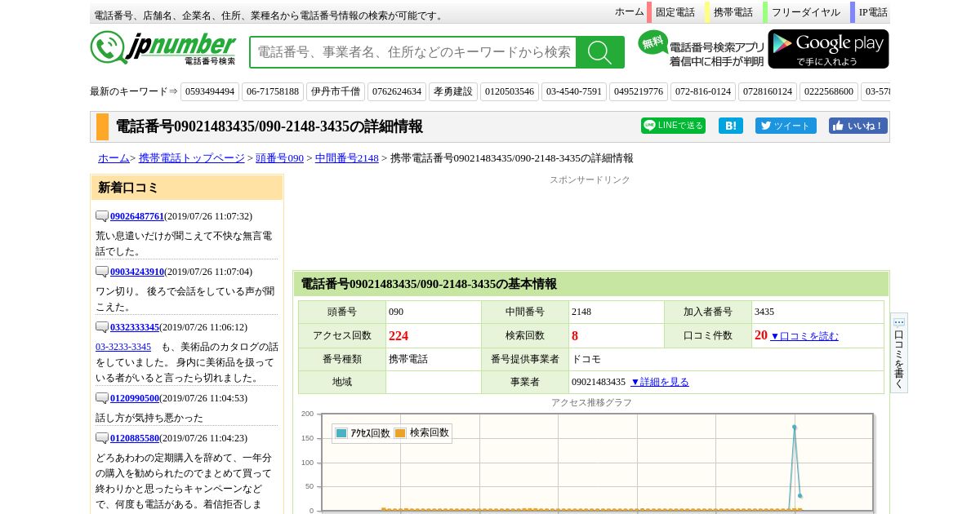Image resolution: width=980 pixels, height=514 pixels.
Task: Expand the ▼口コミを読む link
Action: click(804, 336)
